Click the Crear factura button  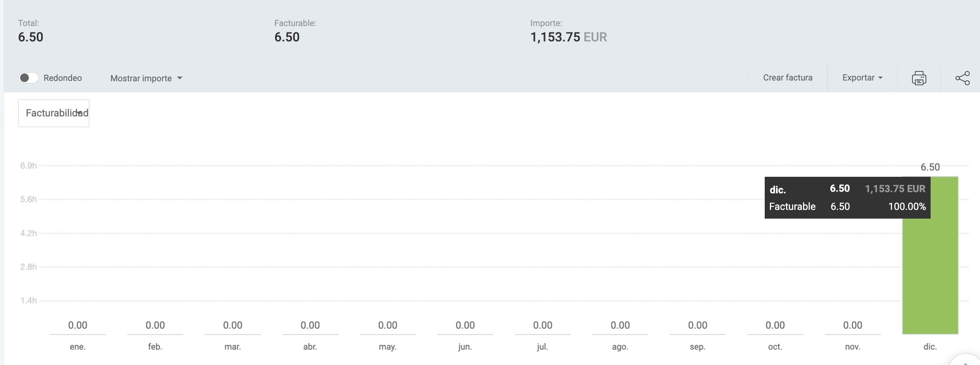coord(788,78)
